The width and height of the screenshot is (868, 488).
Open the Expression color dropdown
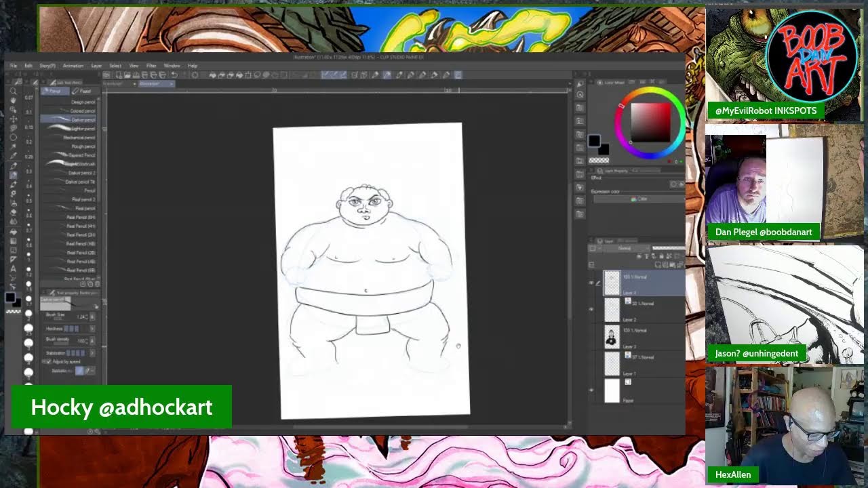[x=639, y=199]
